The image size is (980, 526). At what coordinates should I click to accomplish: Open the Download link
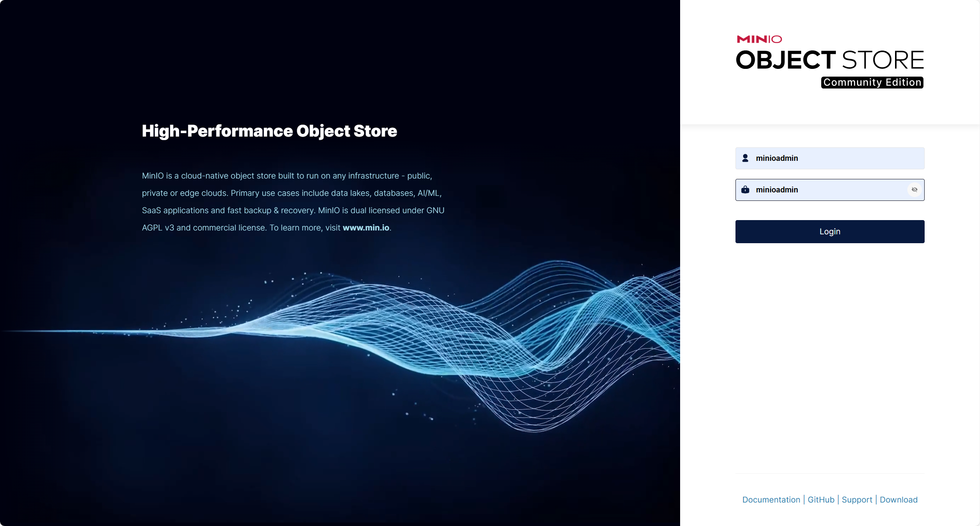(x=898, y=499)
